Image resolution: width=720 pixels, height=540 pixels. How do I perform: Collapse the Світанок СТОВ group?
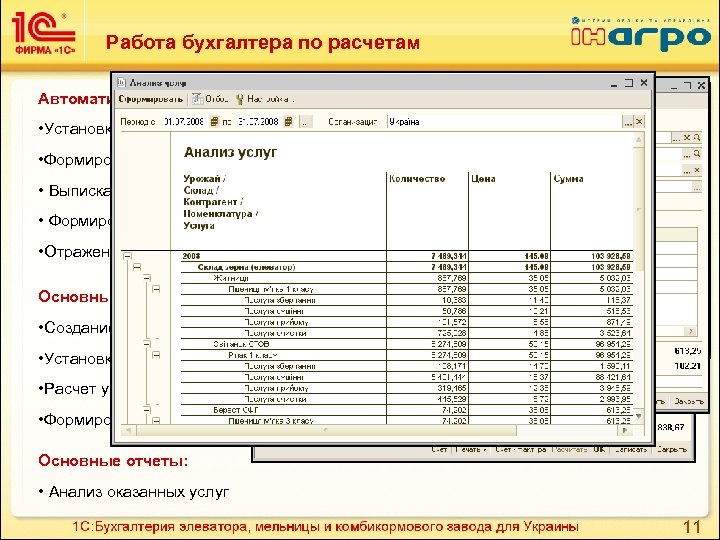click(x=146, y=344)
